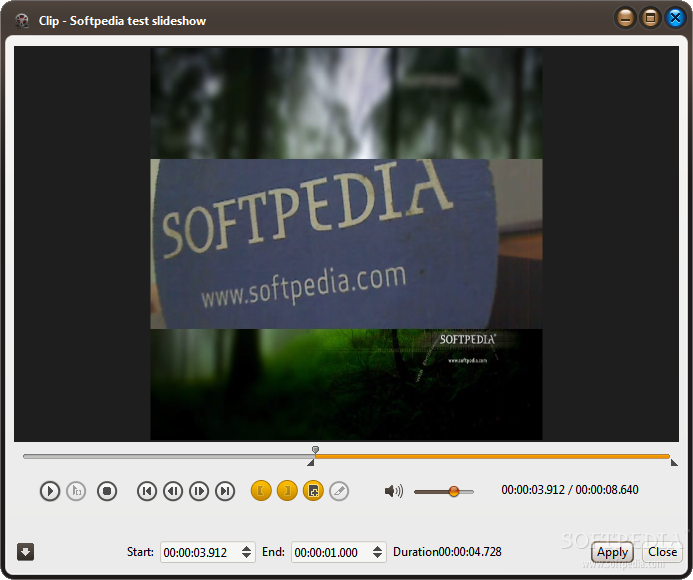The height and width of the screenshot is (580, 693).
Task: Click the play selected clip button
Action: coord(76,491)
